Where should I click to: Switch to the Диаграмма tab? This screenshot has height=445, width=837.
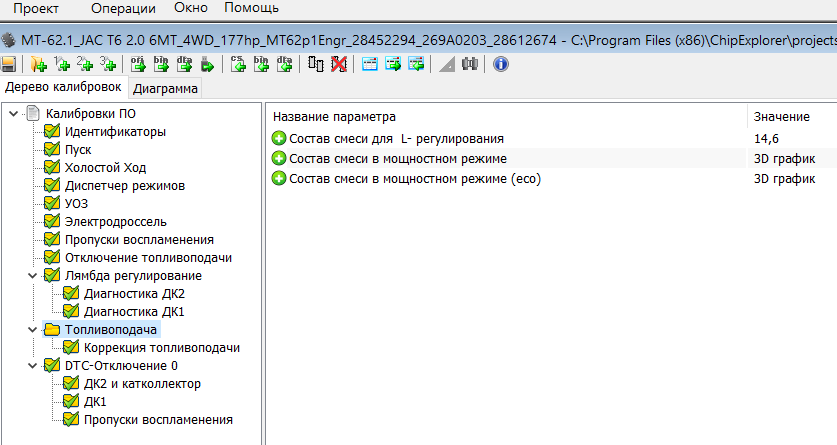(x=166, y=88)
